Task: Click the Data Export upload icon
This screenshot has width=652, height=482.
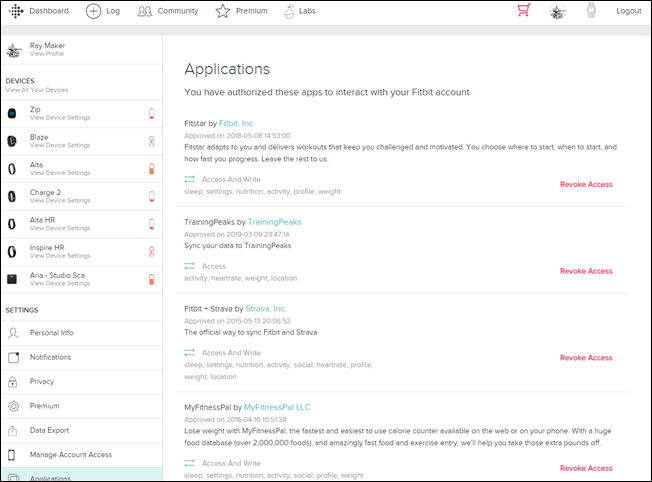Action: point(13,430)
